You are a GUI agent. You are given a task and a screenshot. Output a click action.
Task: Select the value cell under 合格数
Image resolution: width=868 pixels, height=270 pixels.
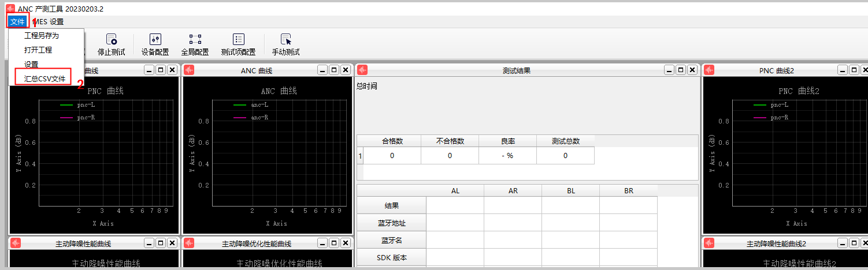[392, 156]
